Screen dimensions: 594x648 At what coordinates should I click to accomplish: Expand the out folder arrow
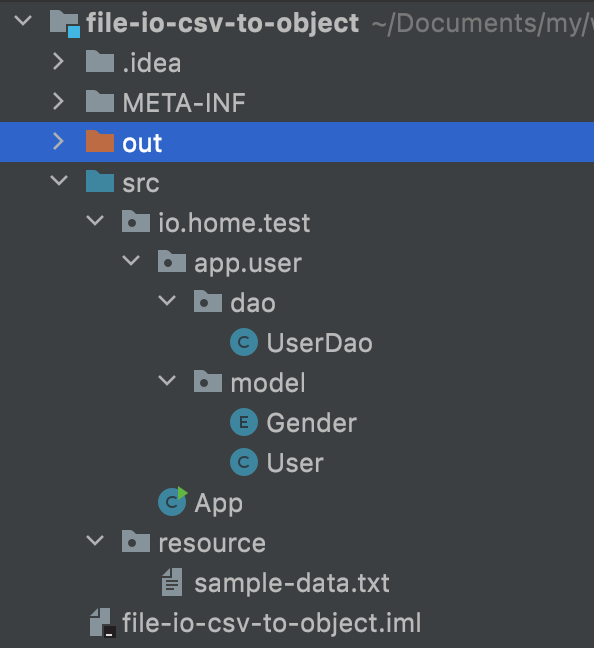pyautogui.click(x=59, y=141)
